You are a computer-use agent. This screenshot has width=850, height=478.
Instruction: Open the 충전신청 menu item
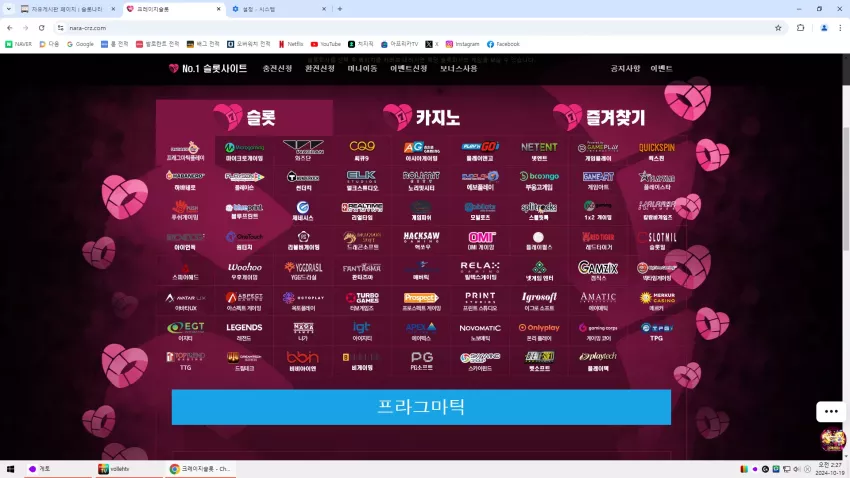pos(277,68)
